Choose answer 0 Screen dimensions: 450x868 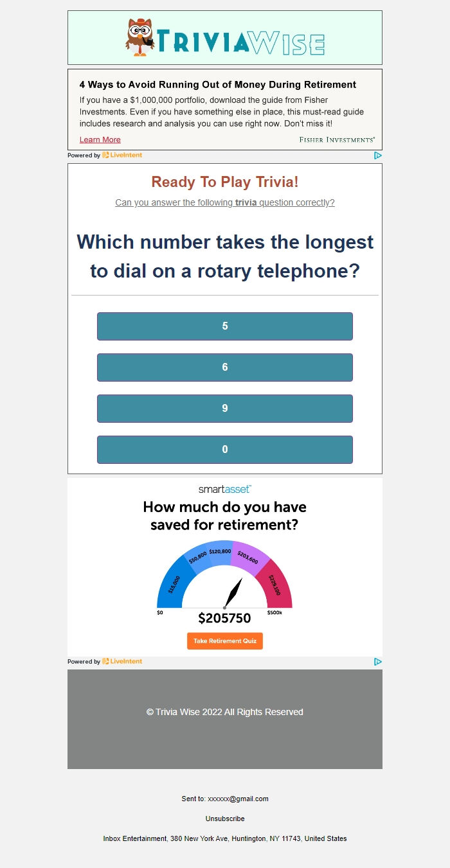[x=225, y=450]
